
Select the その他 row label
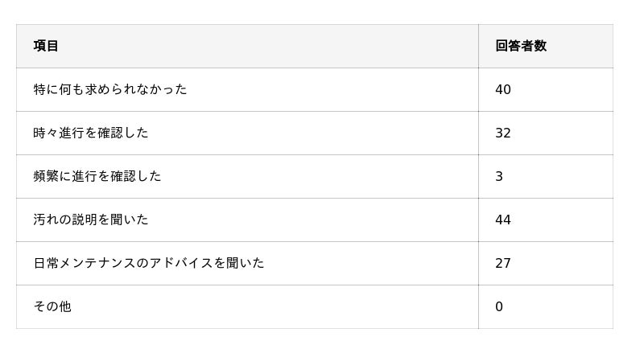tap(52, 306)
